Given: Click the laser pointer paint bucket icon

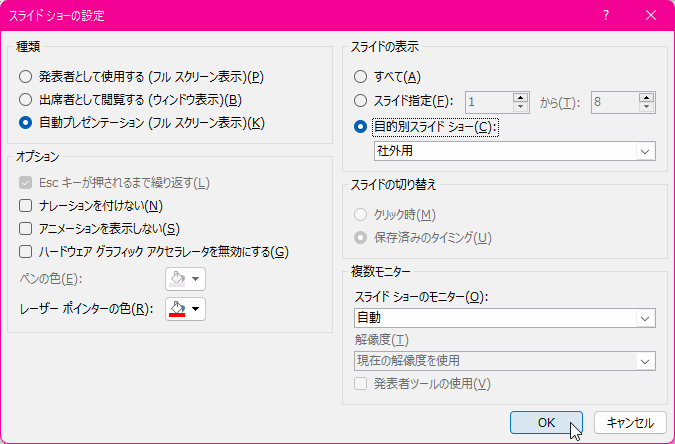Looking at the screenshot, I should 177,309.
